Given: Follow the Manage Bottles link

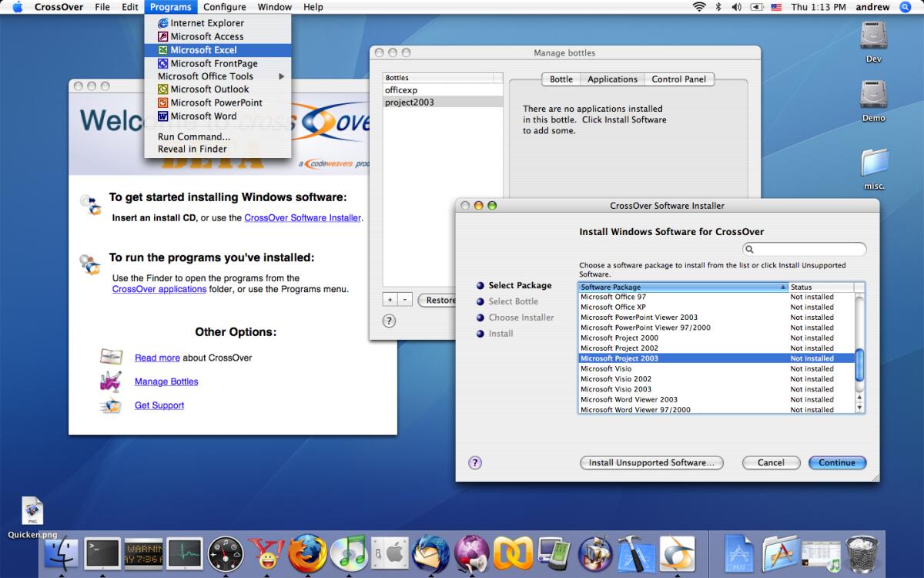Looking at the screenshot, I should click(166, 381).
